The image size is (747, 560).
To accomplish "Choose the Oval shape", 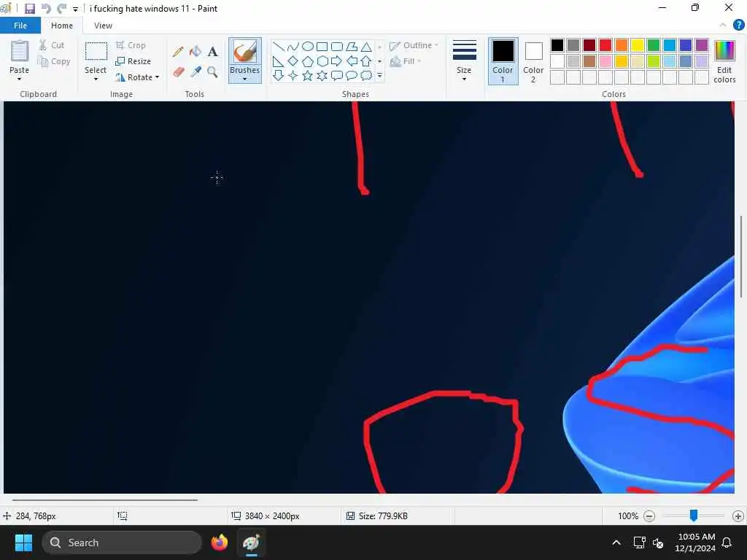I will pyautogui.click(x=308, y=47).
